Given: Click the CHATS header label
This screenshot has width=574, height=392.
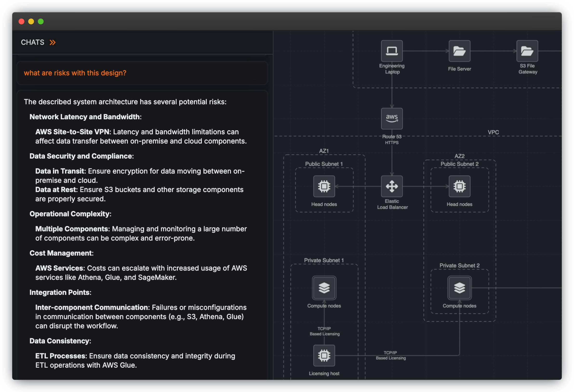Looking at the screenshot, I should click(x=33, y=42).
